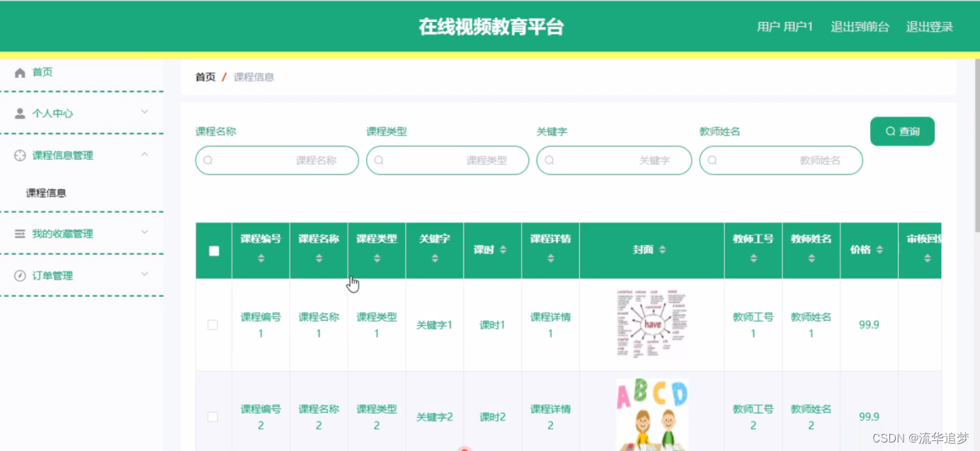The image size is (980, 451).
Task: Click the ABCD cover thumbnail
Action: click(x=652, y=416)
